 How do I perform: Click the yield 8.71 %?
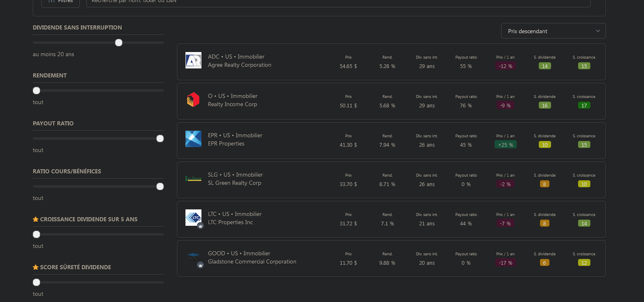387,184
